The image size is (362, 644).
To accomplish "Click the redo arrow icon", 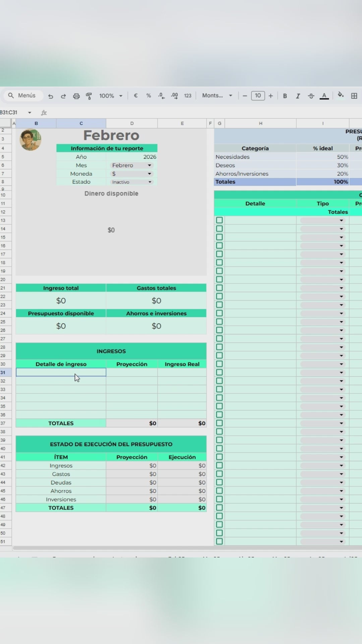I will coord(63,96).
